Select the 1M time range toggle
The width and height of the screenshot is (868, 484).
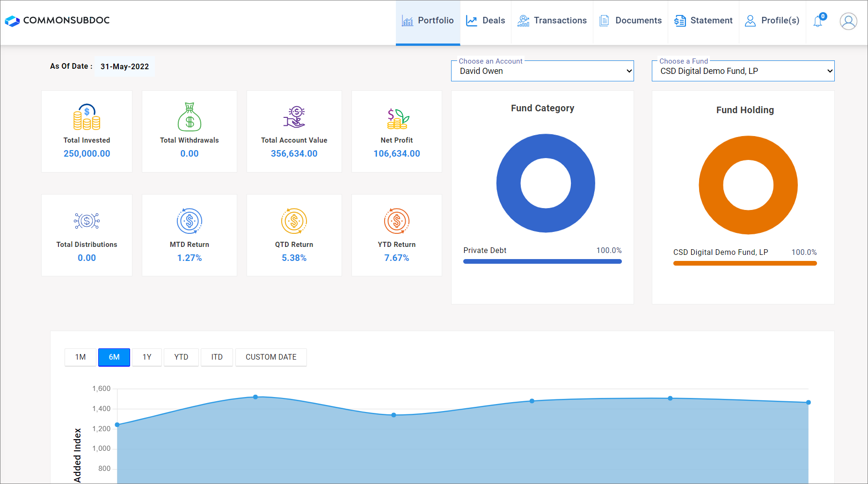(80, 357)
